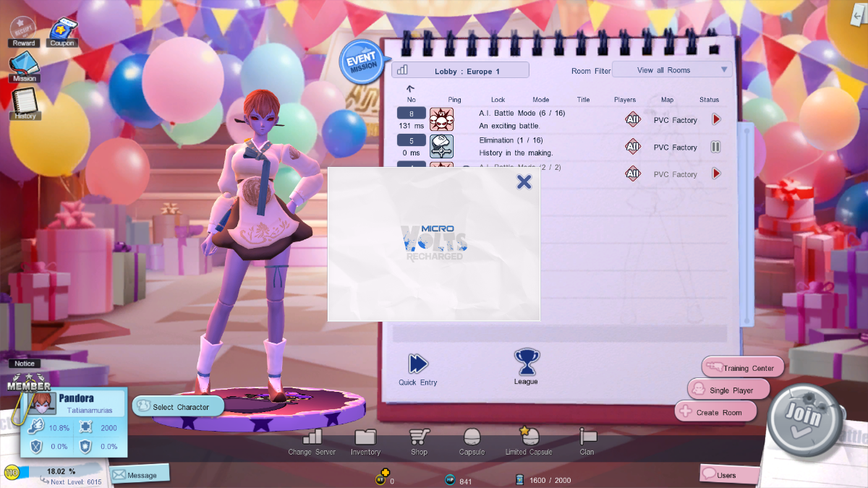Click 'Next Level: 6015' text
868x488 pixels.
coord(76,481)
